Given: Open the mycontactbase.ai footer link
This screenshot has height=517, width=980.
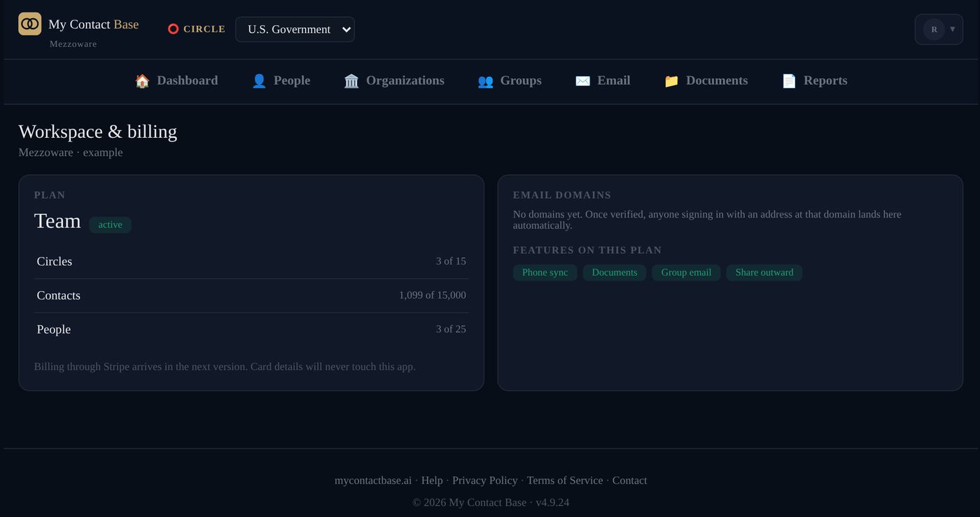Looking at the screenshot, I should (x=373, y=481).
